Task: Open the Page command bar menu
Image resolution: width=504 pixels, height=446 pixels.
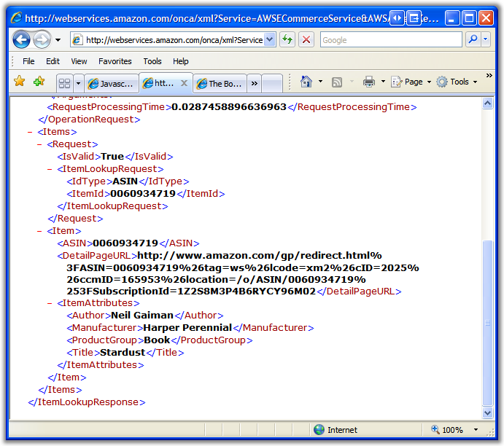Action: pos(411,82)
